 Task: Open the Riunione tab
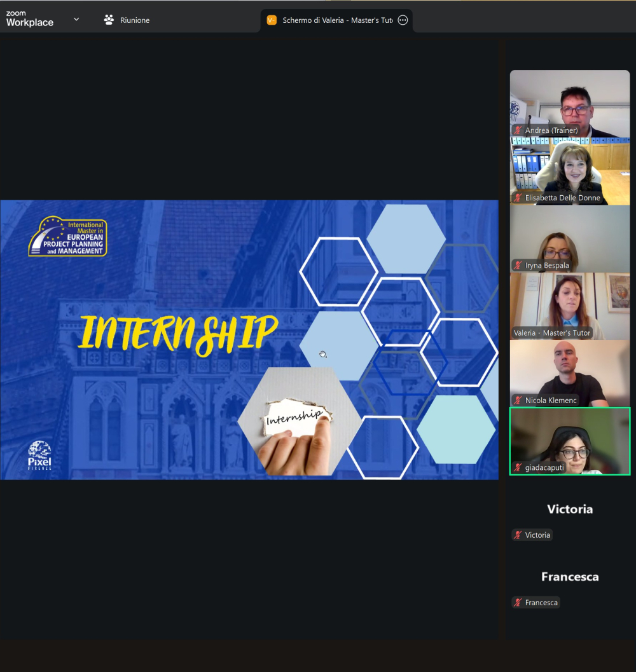click(134, 20)
